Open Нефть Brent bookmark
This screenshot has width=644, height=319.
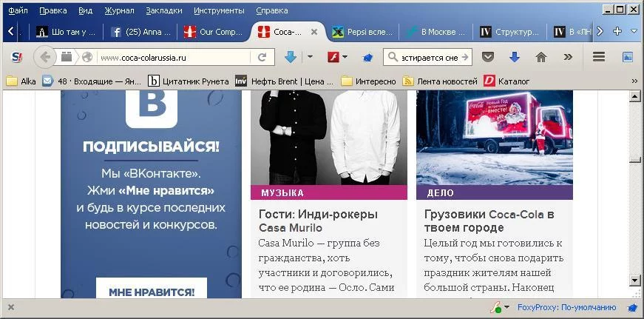click(285, 81)
